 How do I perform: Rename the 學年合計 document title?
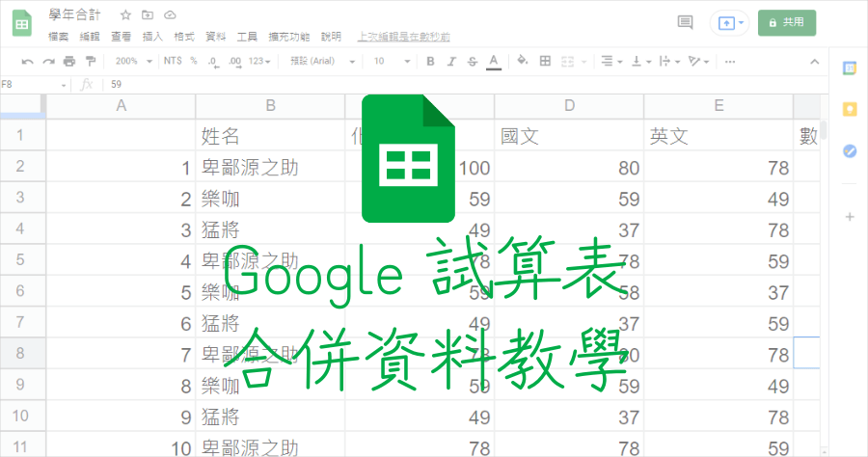(x=74, y=14)
